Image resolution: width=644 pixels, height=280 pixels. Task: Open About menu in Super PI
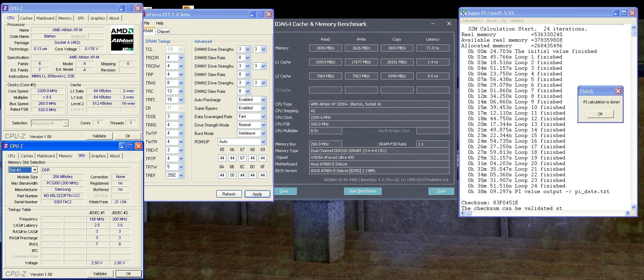(x=496, y=21)
